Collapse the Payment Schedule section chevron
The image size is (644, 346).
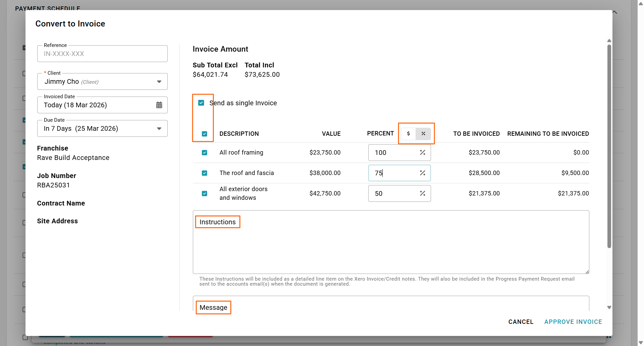(x=614, y=12)
